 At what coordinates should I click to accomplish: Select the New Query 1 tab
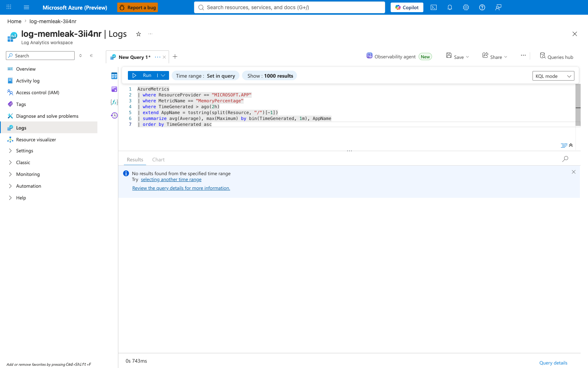(x=135, y=57)
